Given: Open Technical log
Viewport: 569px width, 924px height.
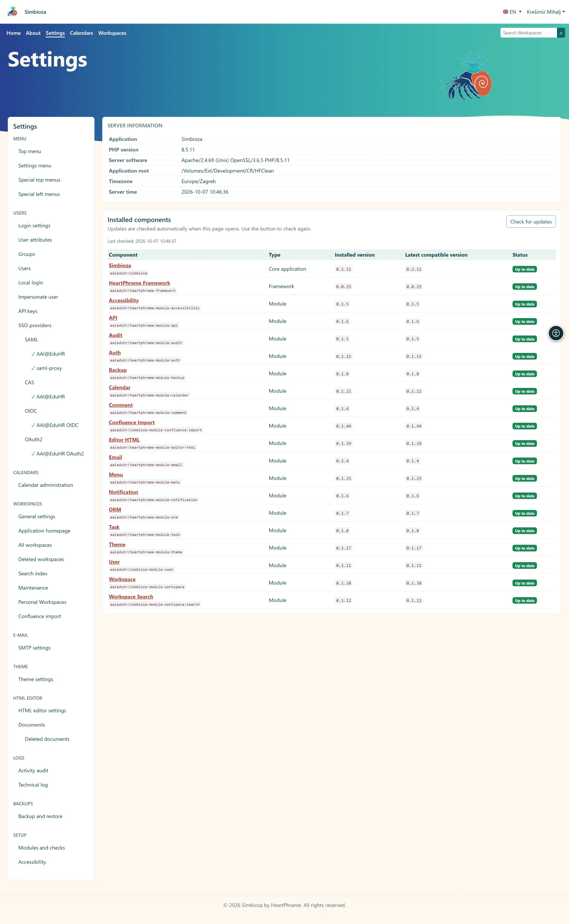Looking at the screenshot, I should pos(33,785).
